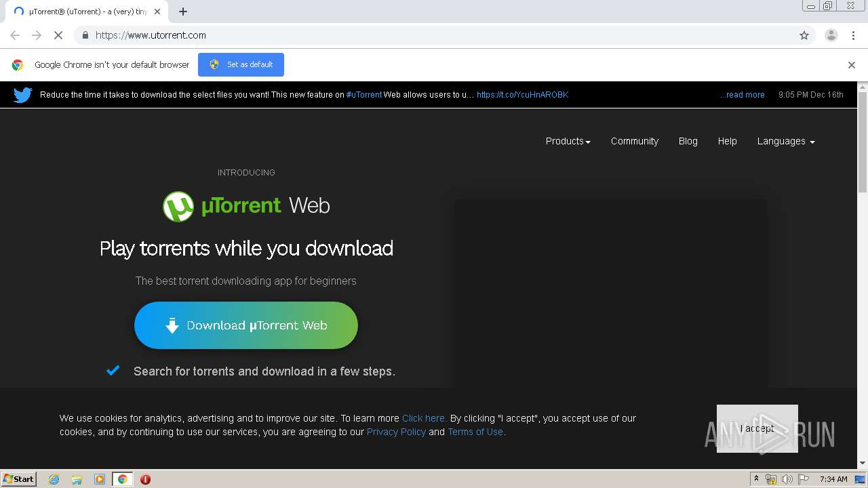Open the media player taskbar icon
Screen dimensions: 868x488
tap(100, 479)
